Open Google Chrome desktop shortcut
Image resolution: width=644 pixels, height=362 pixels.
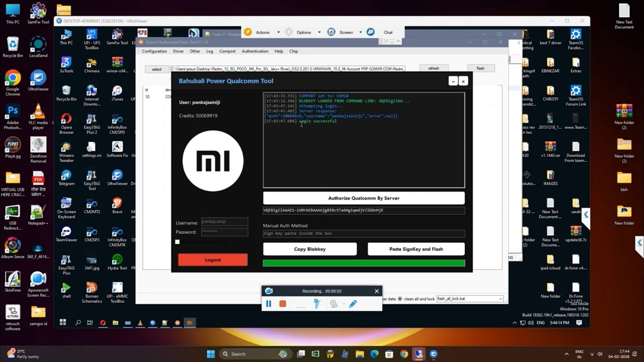13,83
